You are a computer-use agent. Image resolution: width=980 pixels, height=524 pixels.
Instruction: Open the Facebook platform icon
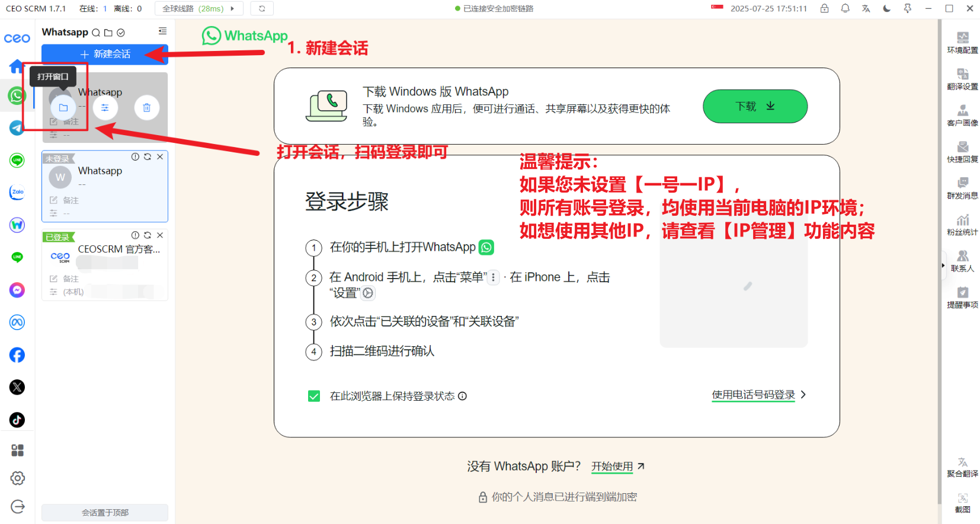pyautogui.click(x=17, y=355)
